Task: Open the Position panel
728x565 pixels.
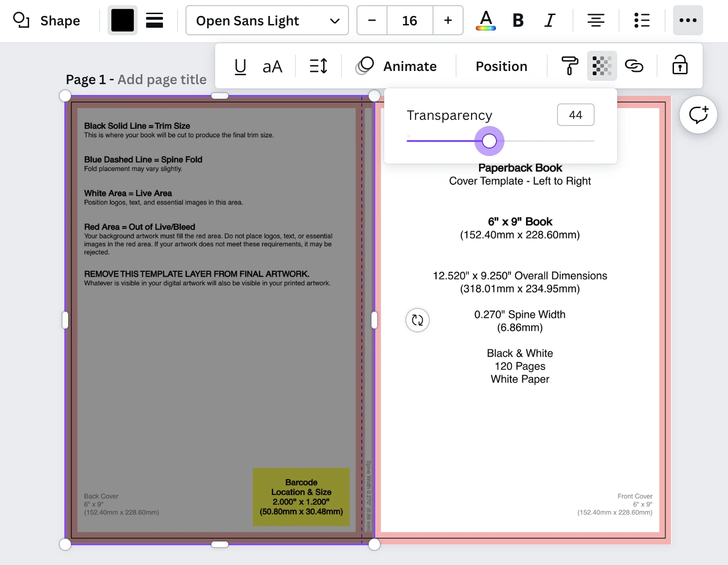Action: 501,66
